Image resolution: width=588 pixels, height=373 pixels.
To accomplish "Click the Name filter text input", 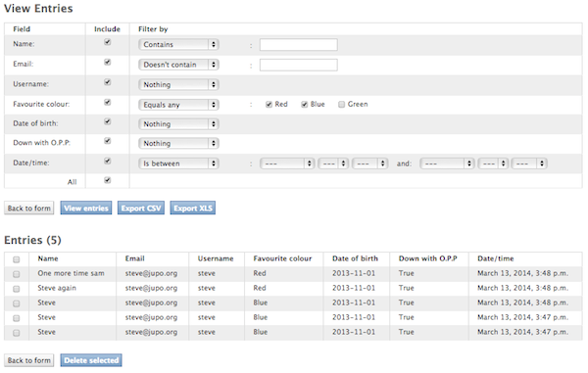I will 299,45.
